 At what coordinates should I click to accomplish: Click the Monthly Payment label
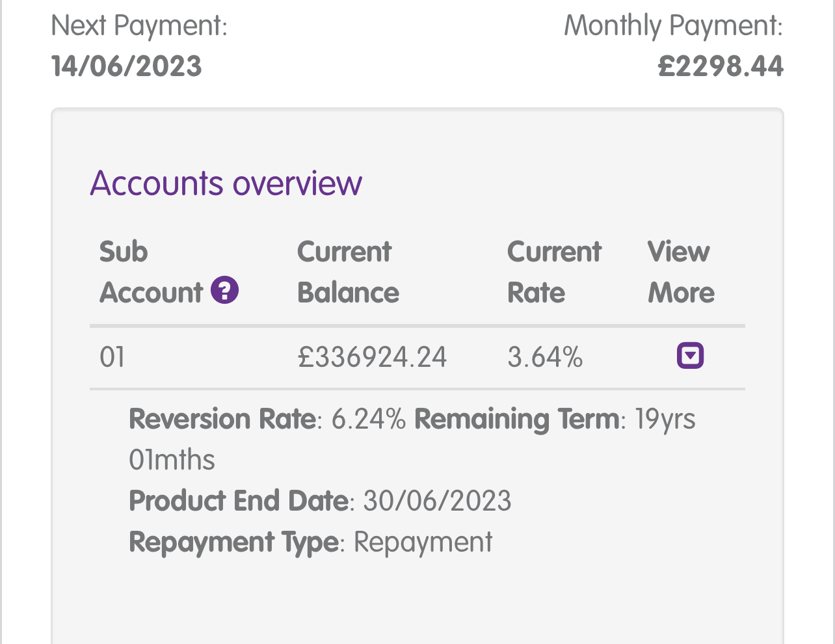tap(673, 26)
